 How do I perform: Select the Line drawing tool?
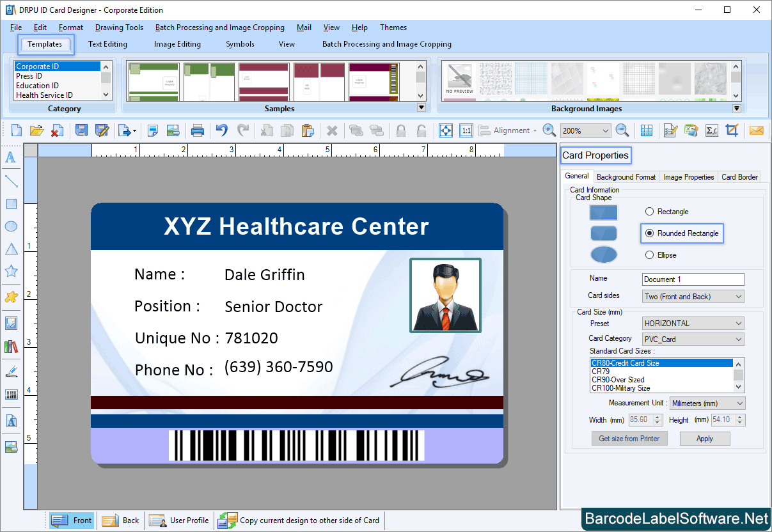(11, 181)
